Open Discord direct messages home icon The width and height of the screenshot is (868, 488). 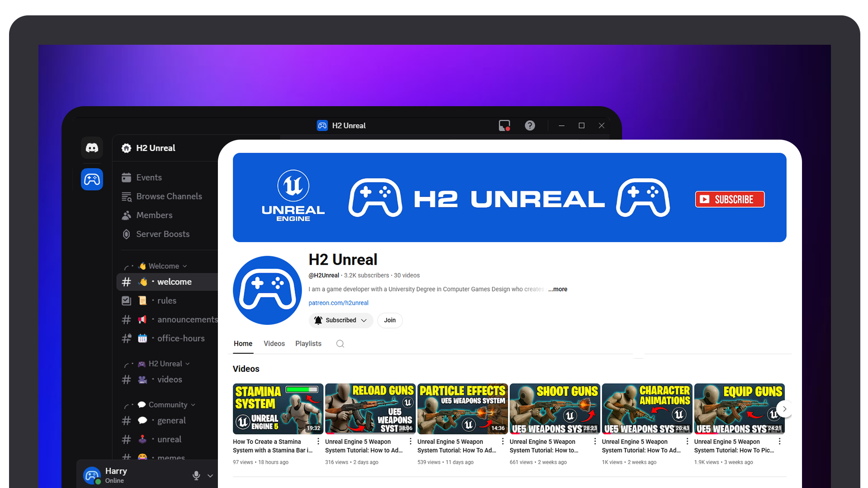click(92, 148)
